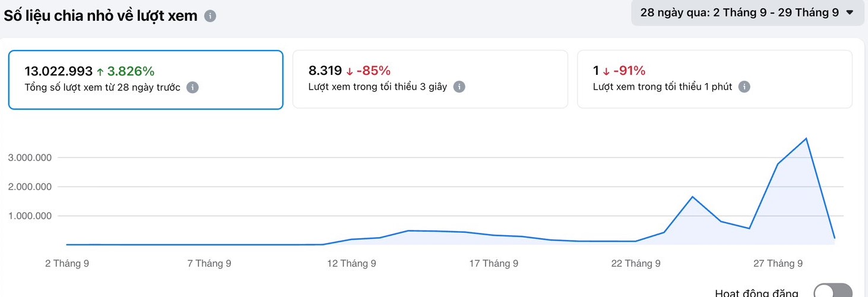Screen dimensions: 868x297
Task: Click the "Hoạt động đăng" label text
Action: 756,293
